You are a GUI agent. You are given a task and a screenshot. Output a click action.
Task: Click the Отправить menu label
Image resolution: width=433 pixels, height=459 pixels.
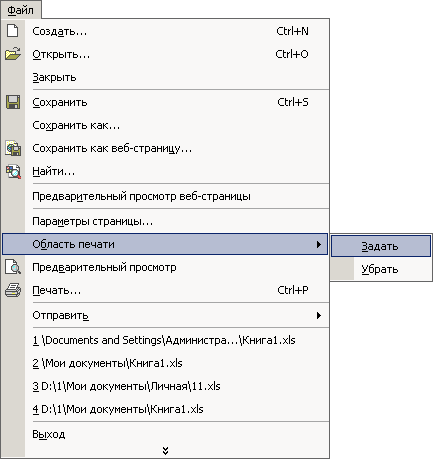pyautogui.click(x=60, y=315)
